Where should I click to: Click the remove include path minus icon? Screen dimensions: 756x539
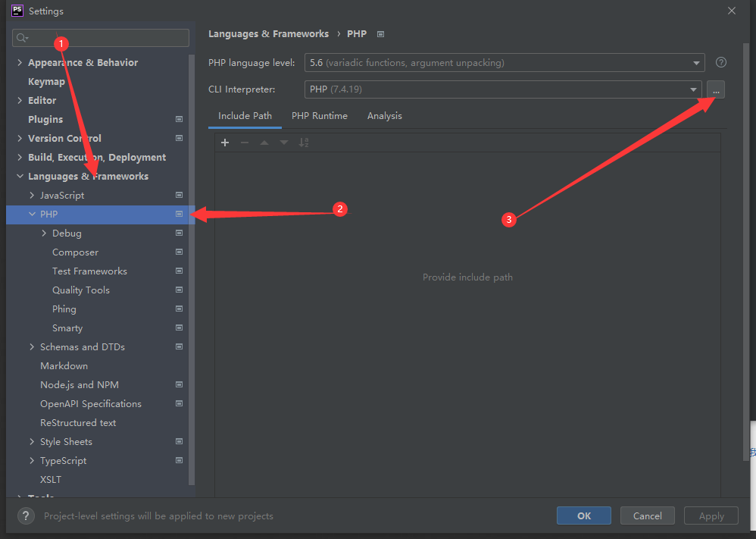point(245,143)
